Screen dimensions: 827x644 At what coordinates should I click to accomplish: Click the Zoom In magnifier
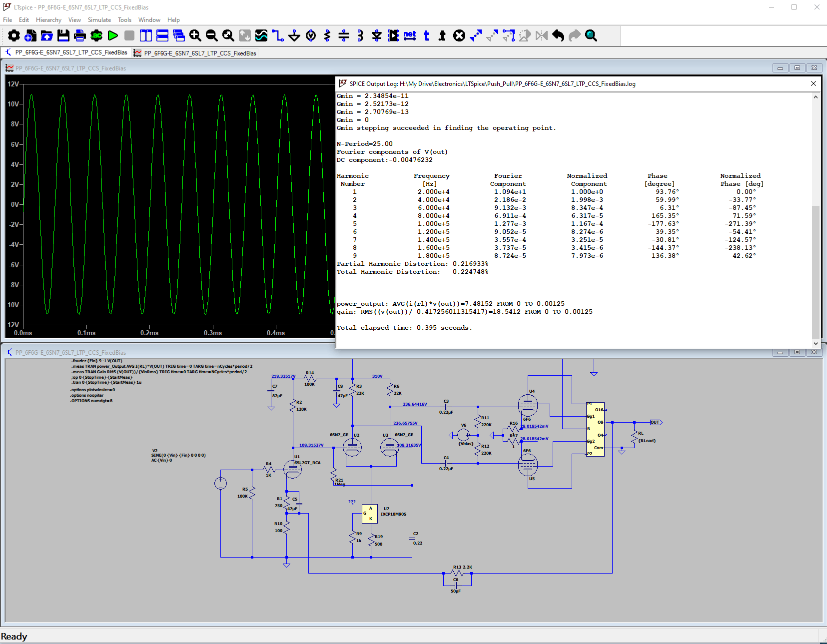coord(195,35)
